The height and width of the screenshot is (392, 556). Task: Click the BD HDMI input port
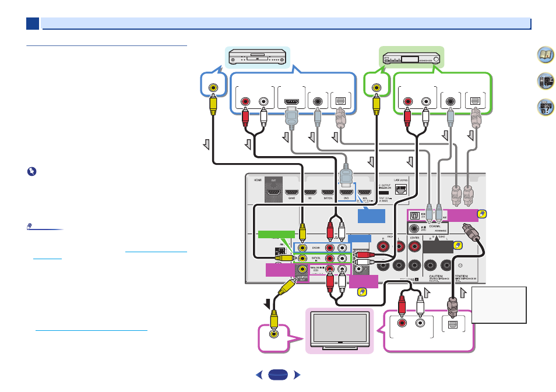click(310, 192)
